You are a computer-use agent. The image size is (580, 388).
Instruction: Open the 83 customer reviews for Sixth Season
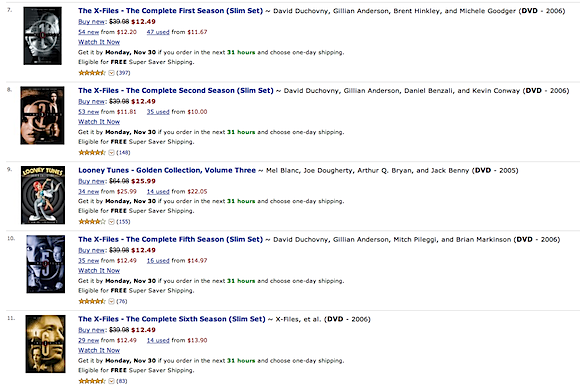[122, 381]
